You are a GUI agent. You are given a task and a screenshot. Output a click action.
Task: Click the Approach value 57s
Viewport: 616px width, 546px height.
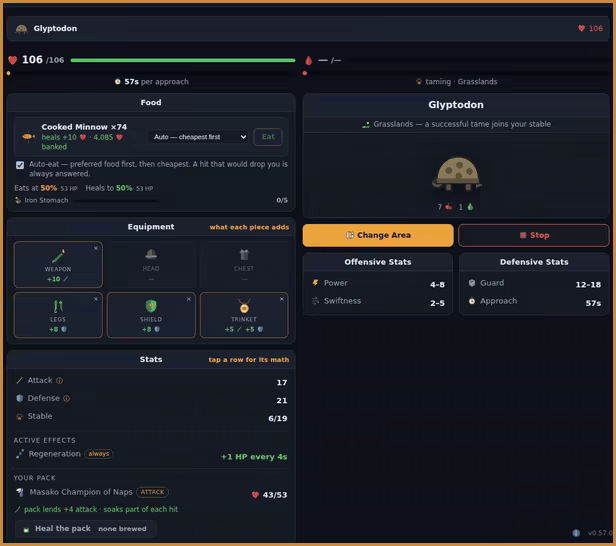(x=593, y=303)
